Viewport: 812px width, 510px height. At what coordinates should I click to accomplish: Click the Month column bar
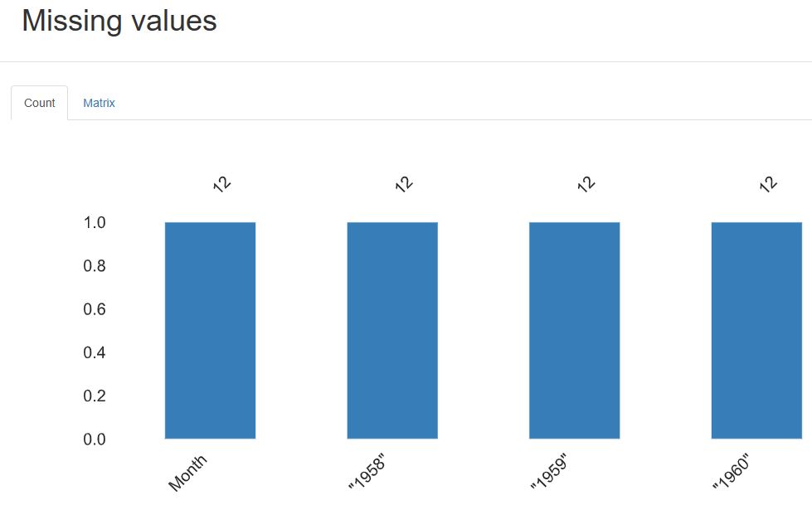pyautogui.click(x=210, y=329)
